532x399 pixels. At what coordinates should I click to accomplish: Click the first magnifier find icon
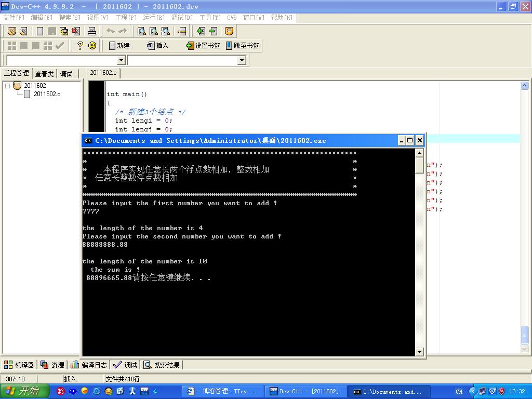[141, 31]
